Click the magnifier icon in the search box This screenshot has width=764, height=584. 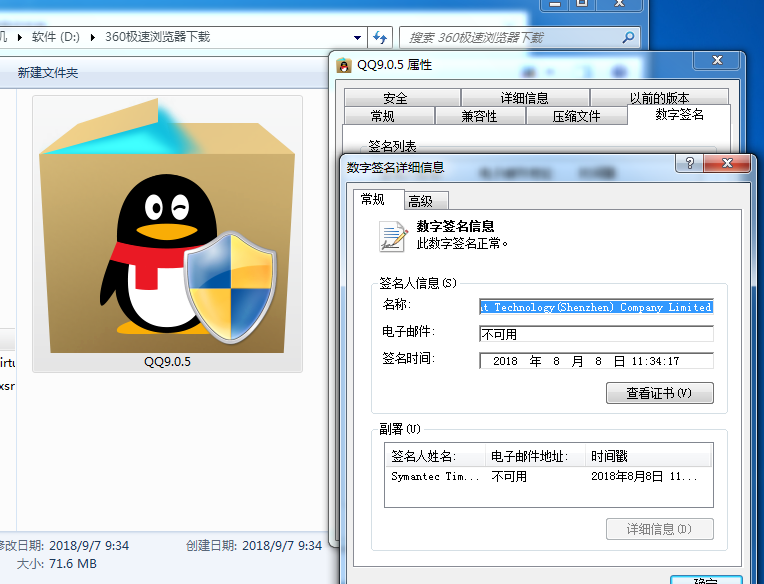click(628, 38)
